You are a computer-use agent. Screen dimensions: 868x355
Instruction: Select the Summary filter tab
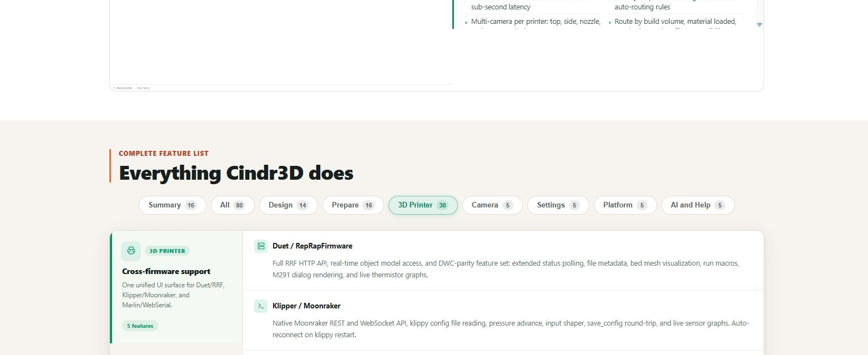coord(173,205)
